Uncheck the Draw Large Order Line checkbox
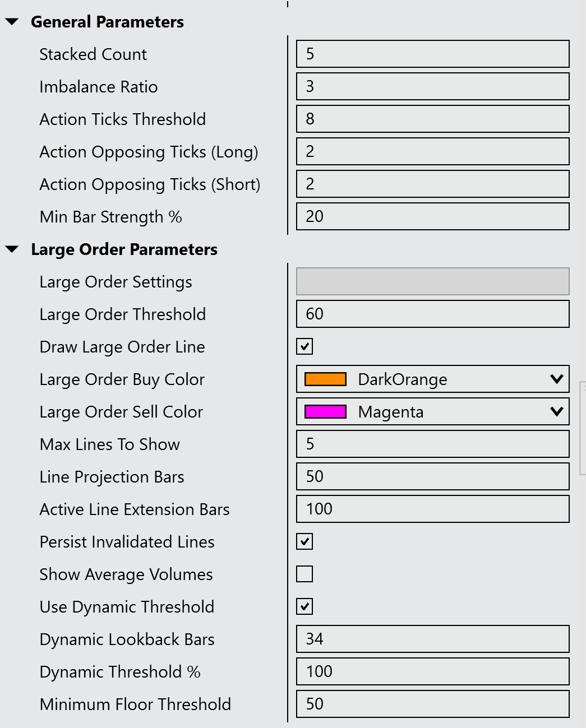The width and height of the screenshot is (586, 728). (x=304, y=347)
